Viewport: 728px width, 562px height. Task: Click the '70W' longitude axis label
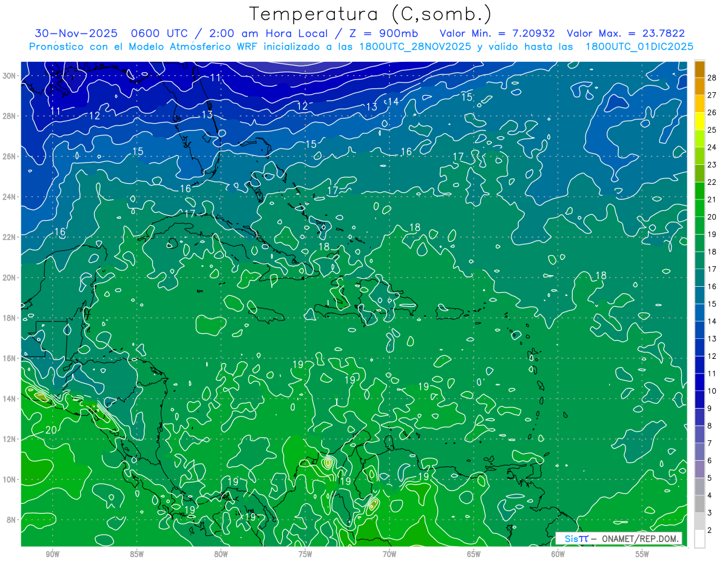[x=389, y=554]
